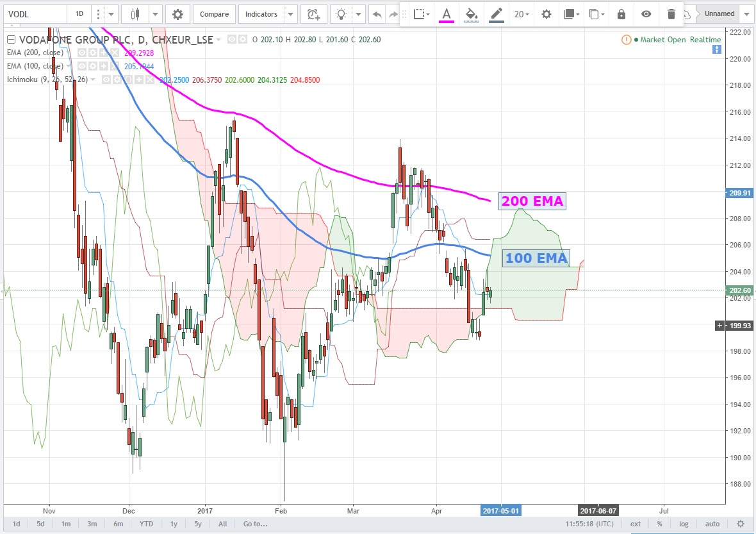Viewport: 756px width, 534px height.
Task: Toggle visibility of Vodafone main series
Action: 232,39
